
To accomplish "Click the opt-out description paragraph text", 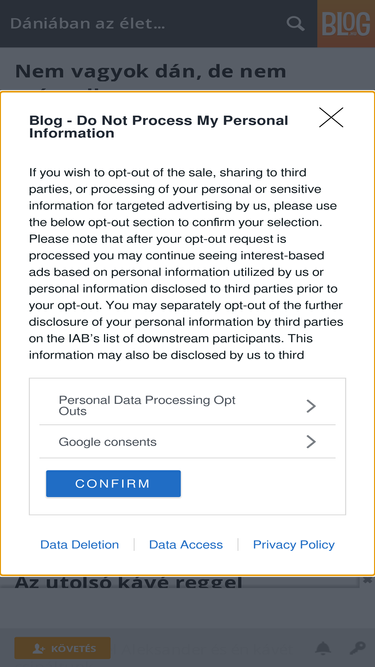I will point(186,264).
